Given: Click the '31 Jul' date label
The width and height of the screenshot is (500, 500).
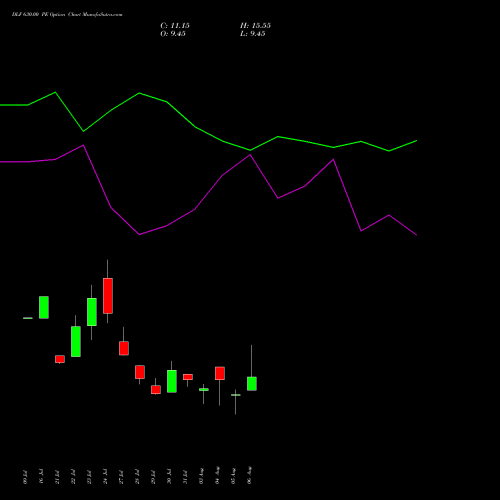Looking at the screenshot, I should (x=185, y=477).
